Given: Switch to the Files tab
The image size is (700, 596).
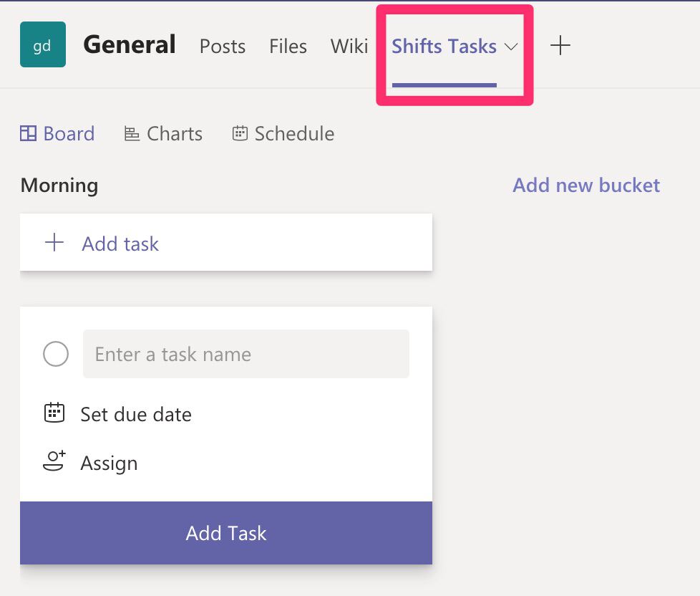Looking at the screenshot, I should point(288,46).
